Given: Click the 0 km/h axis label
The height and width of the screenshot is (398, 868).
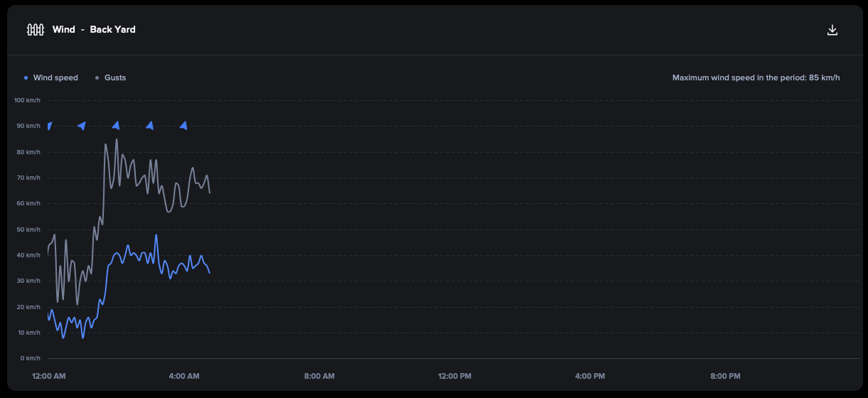Looking at the screenshot, I should [30, 358].
